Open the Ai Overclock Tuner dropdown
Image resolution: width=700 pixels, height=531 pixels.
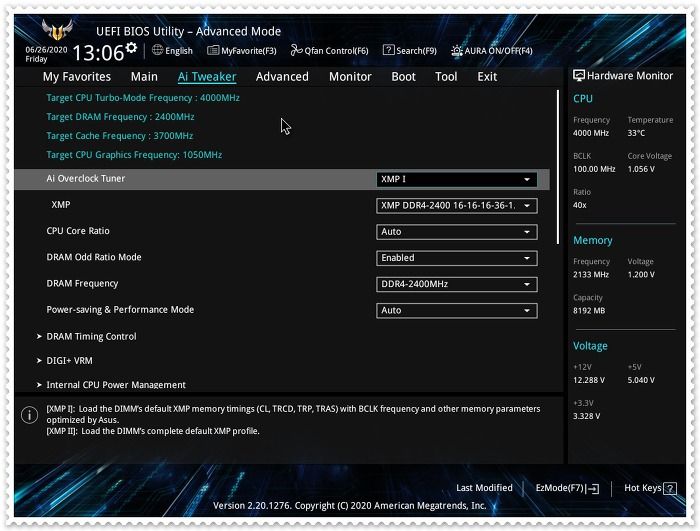pos(457,179)
